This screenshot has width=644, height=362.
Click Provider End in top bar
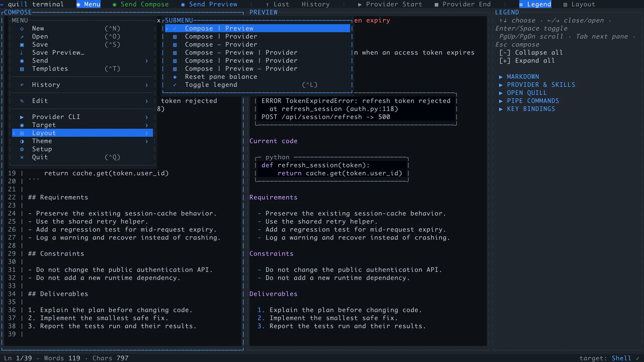463,4
